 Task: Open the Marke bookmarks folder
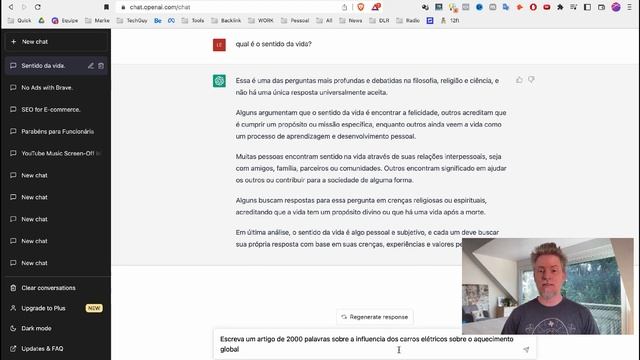point(97,20)
